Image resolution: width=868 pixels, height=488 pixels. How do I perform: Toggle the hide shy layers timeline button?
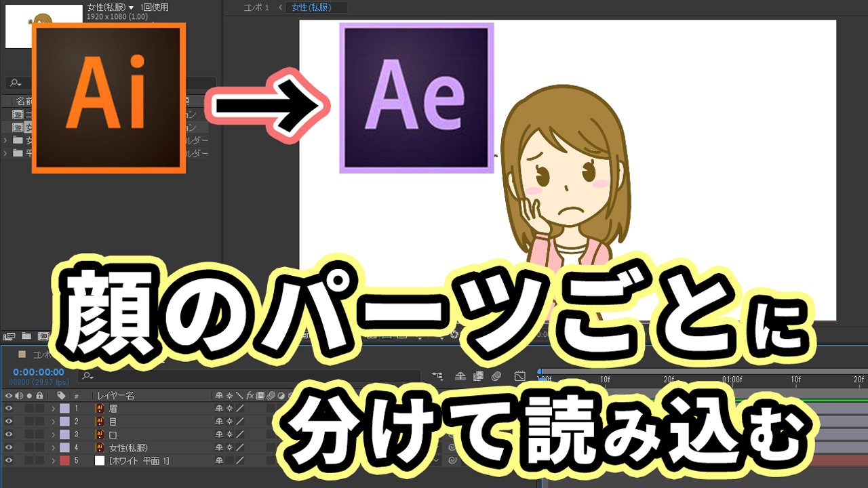460,376
